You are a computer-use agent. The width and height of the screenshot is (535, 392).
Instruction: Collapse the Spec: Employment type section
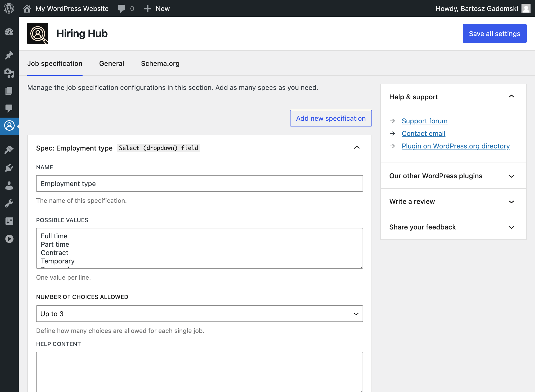tap(357, 148)
